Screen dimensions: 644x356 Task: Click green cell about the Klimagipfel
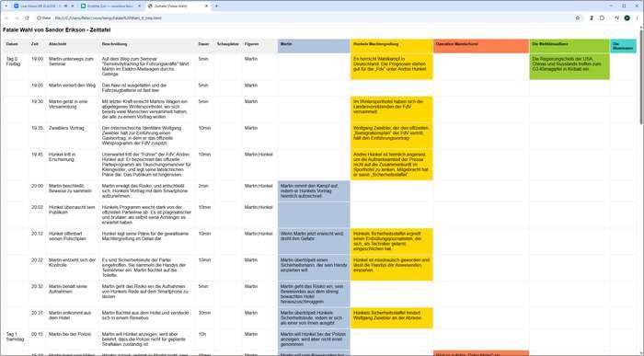click(569, 66)
